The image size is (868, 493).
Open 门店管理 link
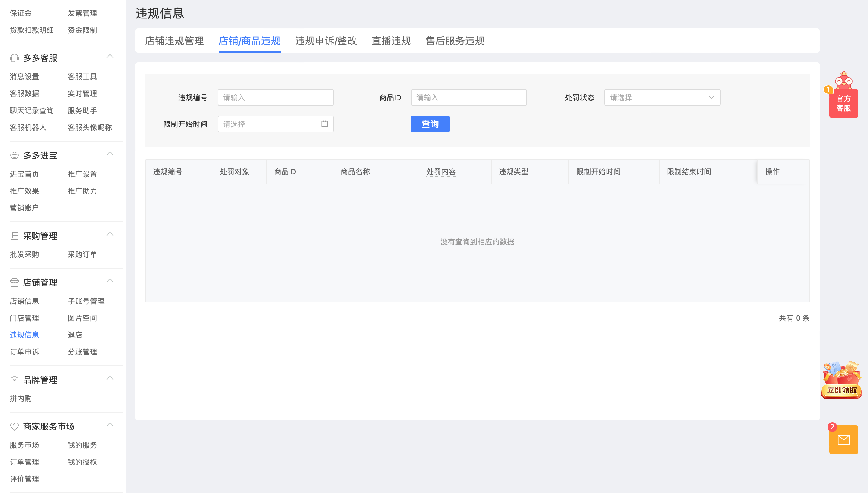(24, 318)
